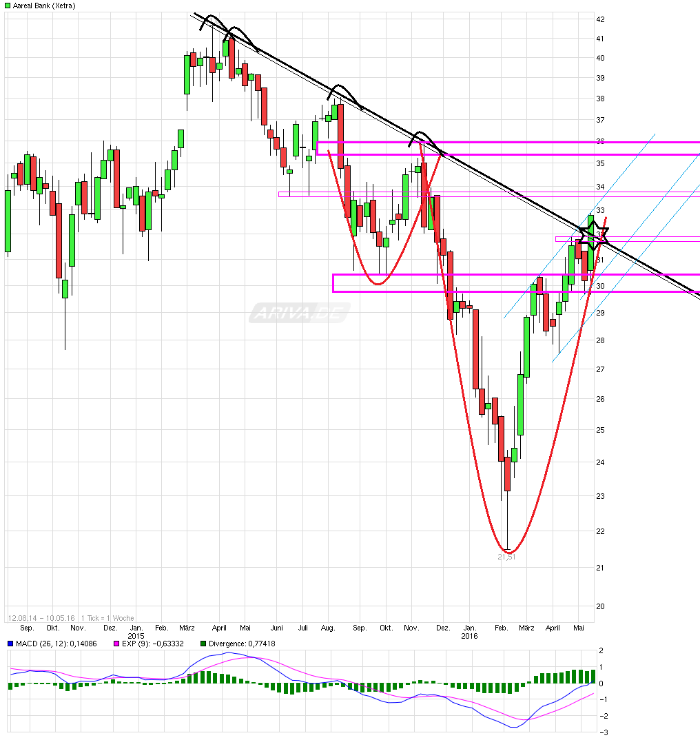Click the '2015' year label on the axis
700x740 pixels.
(136, 636)
